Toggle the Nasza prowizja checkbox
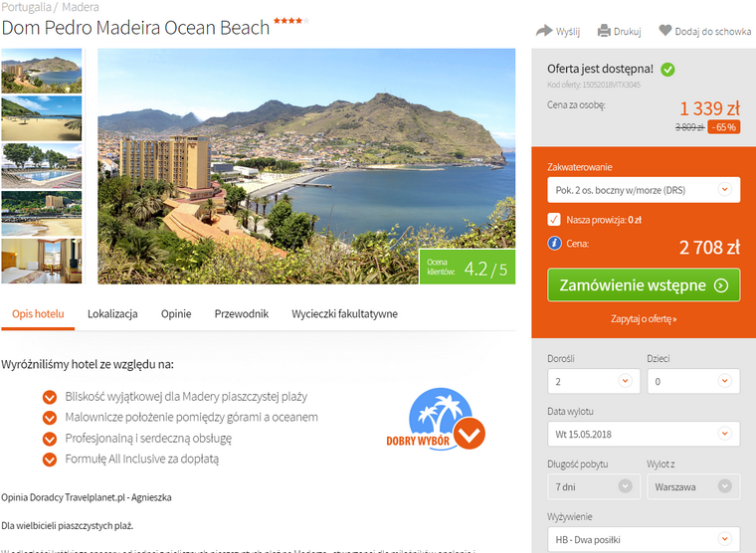The width and height of the screenshot is (756, 553). pyautogui.click(x=554, y=220)
